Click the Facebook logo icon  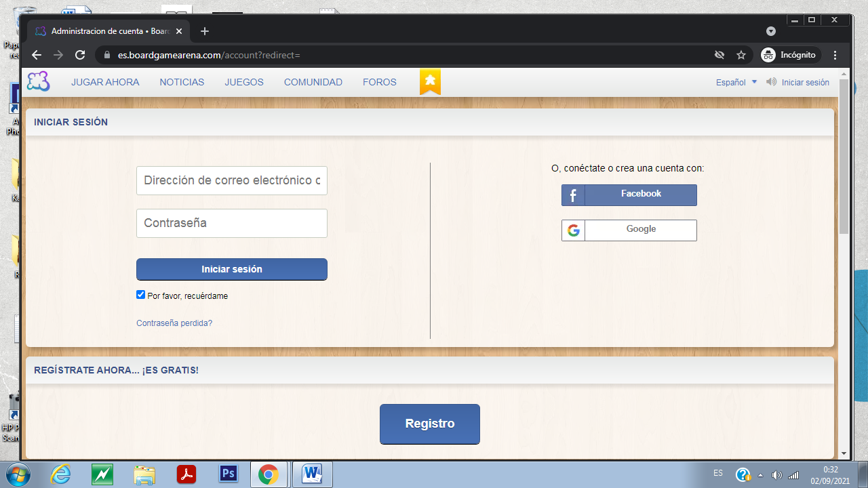pyautogui.click(x=573, y=195)
